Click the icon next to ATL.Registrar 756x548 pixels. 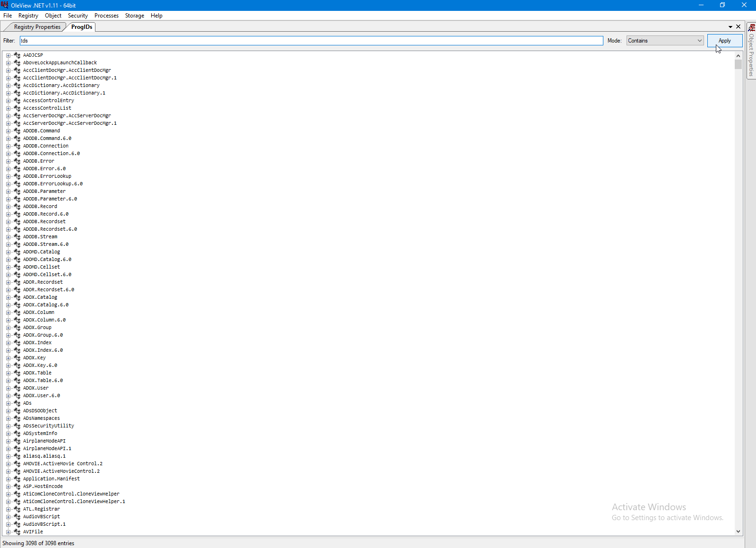tap(17, 509)
